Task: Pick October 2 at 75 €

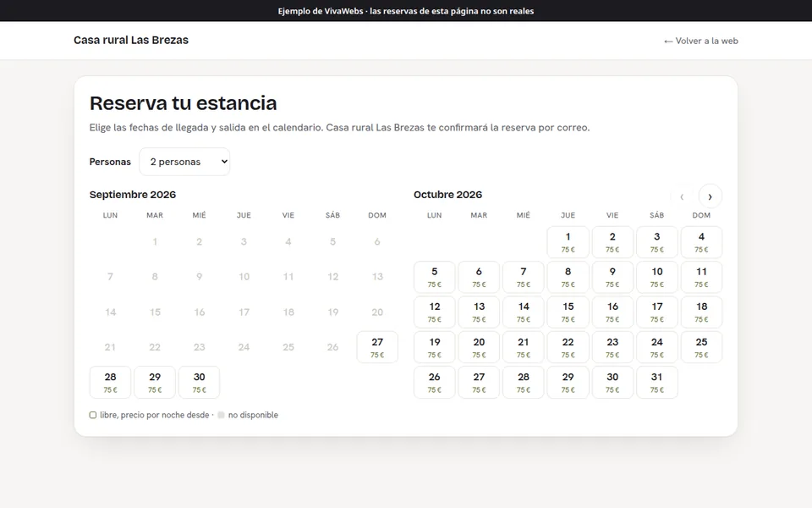Action: pyautogui.click(x=612, y=242)
